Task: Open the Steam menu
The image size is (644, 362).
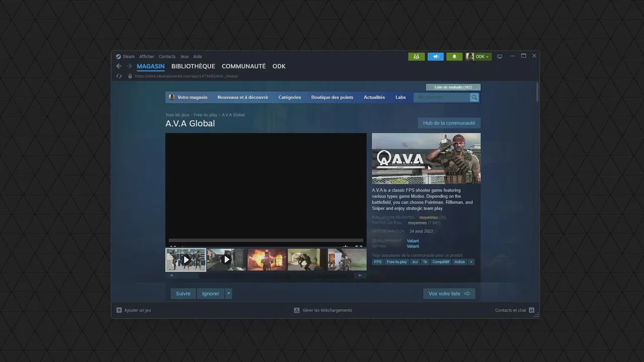Action: (129, 57)
